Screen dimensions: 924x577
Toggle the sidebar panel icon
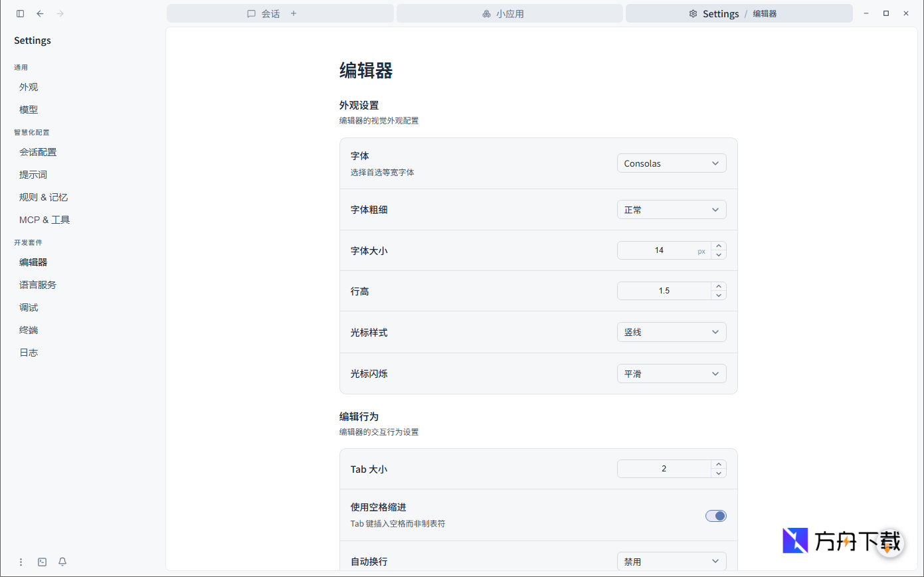pos(20,13)
